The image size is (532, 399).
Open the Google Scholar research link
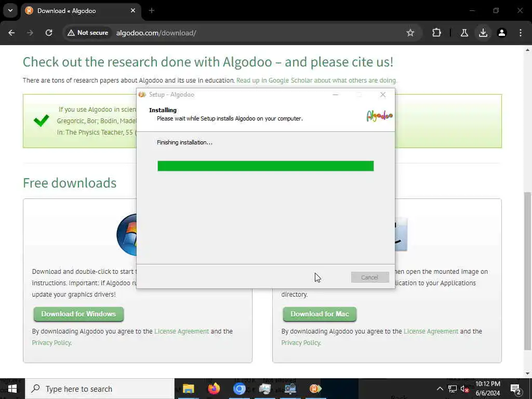click(x=316, y=81)
